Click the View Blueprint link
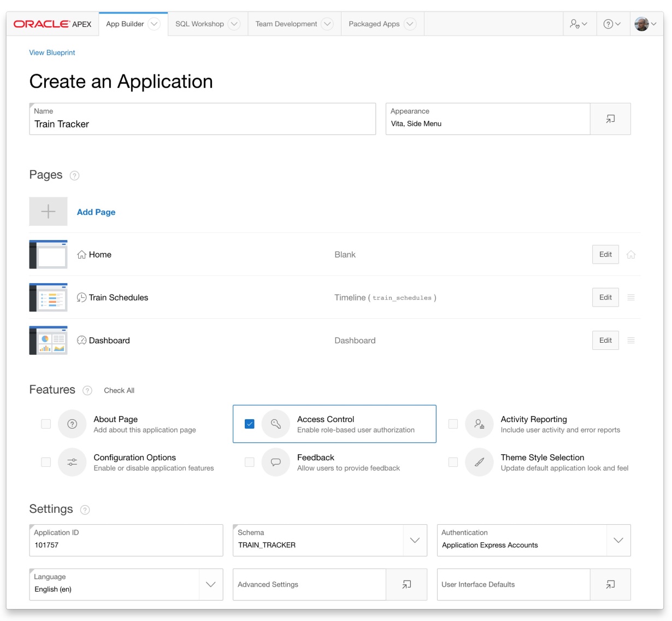Viewport: 672px width, 621px height. tap(52, 52)
